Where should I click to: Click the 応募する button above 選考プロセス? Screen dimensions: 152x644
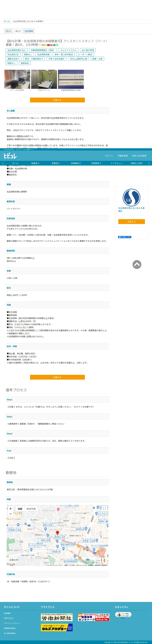[57, 377]
